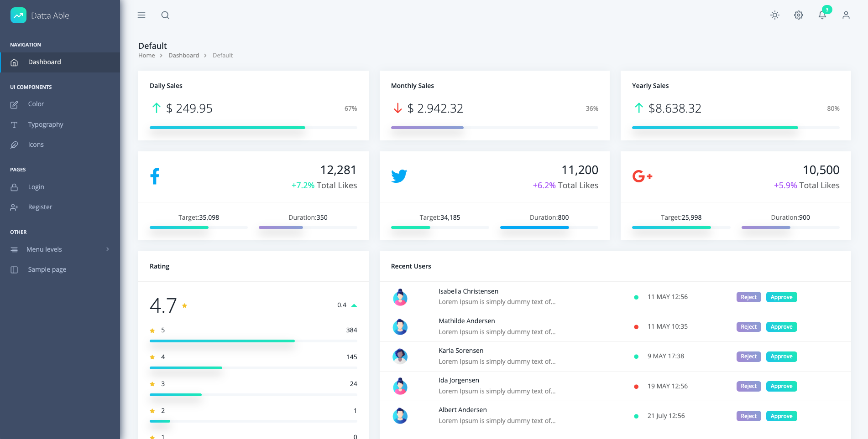Approve Isabella Christensen's request
Image resolution: width=868 pixels, height=439 pixels.
[x=781, y=297]
